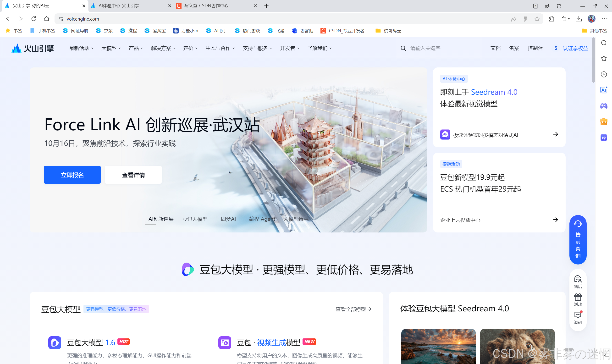Open the 开发者 dropdown menu
612x364 pixels.
coord(289,48)
